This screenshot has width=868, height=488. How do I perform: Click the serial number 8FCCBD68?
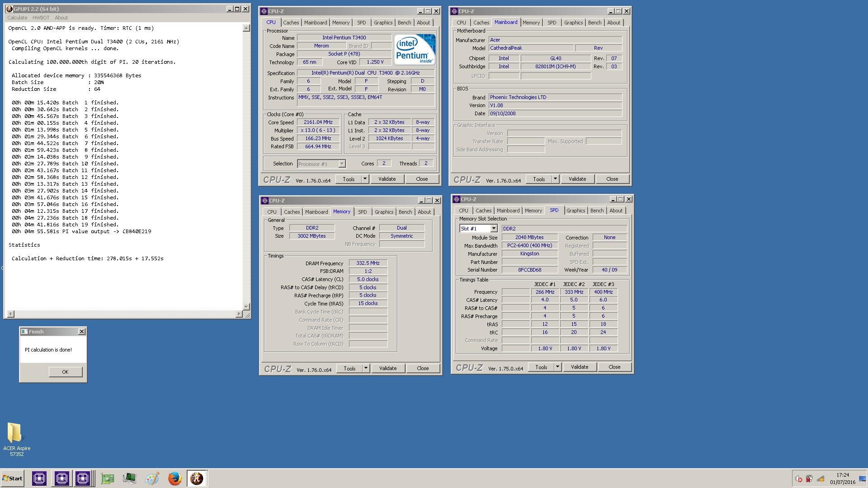point(529,270)
